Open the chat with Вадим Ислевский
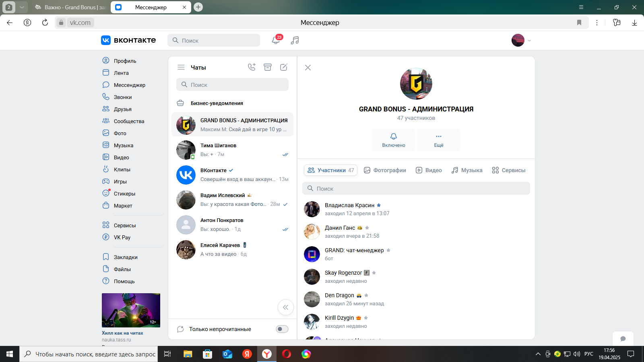Viewport: 644px width, 362px height. coord(232,200)
